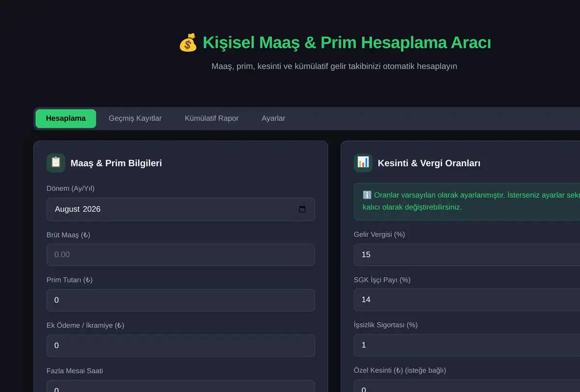This screenshot has width=580, height=392.
Task: Click the Brüt Maaş (₺) label
Action: (69, 235)
